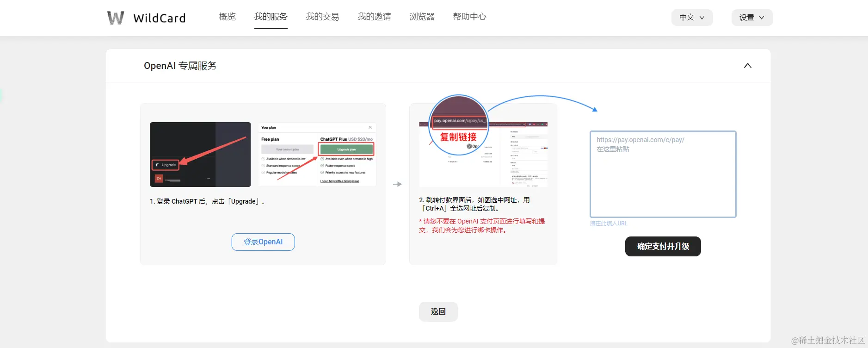This screenshot has width=868, height=348.
Task: Open the 帮助中心 help tab
Action: (469, 17)
